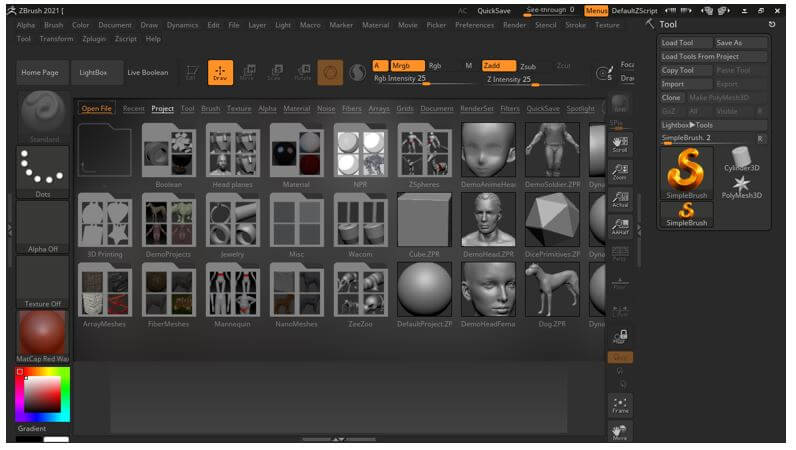Image resolution: width=796 pixels, height=450 pixels.
Task: Click the Home Page button
Action: click(x=40, y=73)
